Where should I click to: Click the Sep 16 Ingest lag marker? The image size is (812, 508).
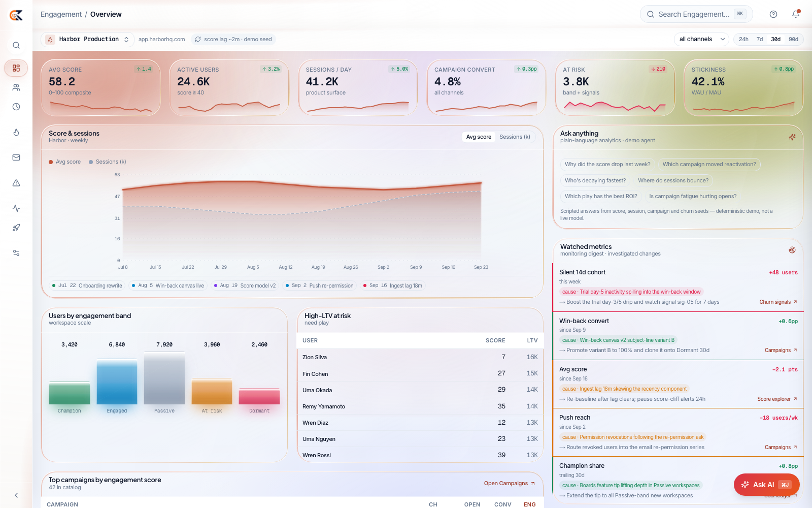pyautogui.click(x=393, y=285)
